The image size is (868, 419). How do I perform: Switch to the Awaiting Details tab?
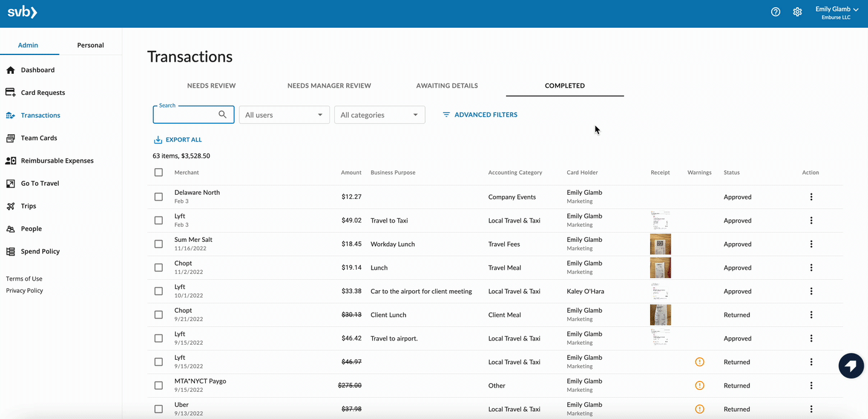(x=447, y=86)
